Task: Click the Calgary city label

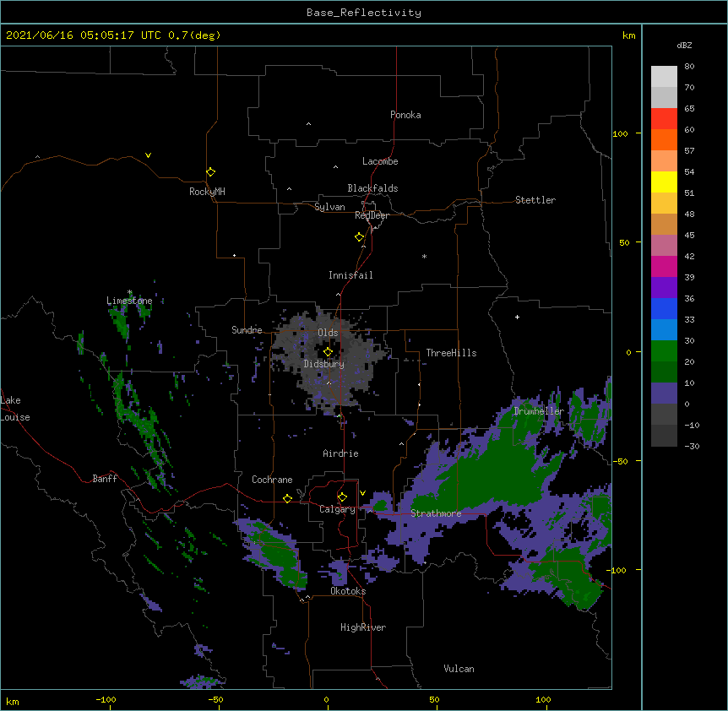Action: (337, 509)
